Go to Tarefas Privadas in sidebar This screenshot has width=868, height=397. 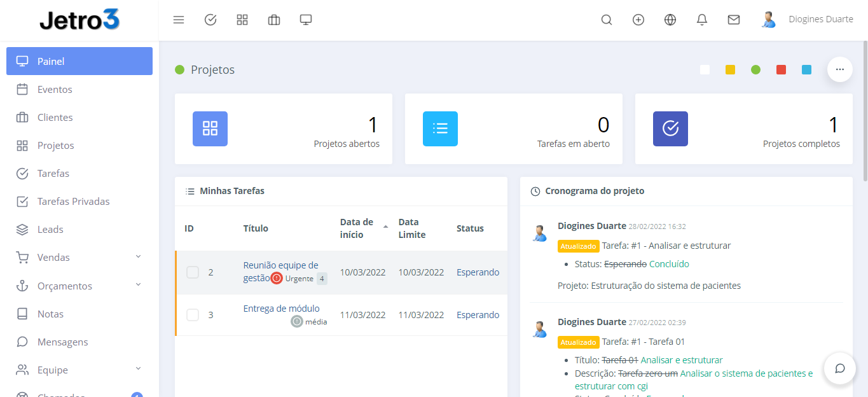point(73,202)
